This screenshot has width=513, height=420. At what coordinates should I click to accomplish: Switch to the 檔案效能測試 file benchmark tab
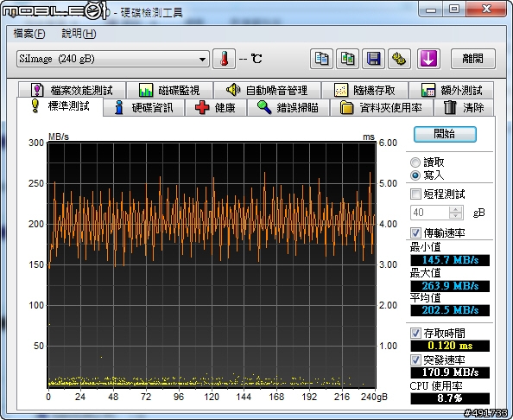point(72,90)
